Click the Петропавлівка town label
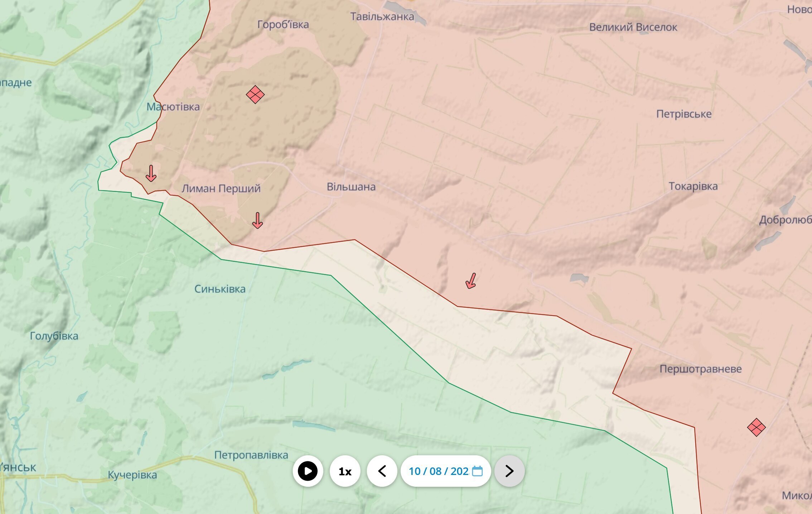The height and width of the screenshot is (514, 812). point(251,455)
